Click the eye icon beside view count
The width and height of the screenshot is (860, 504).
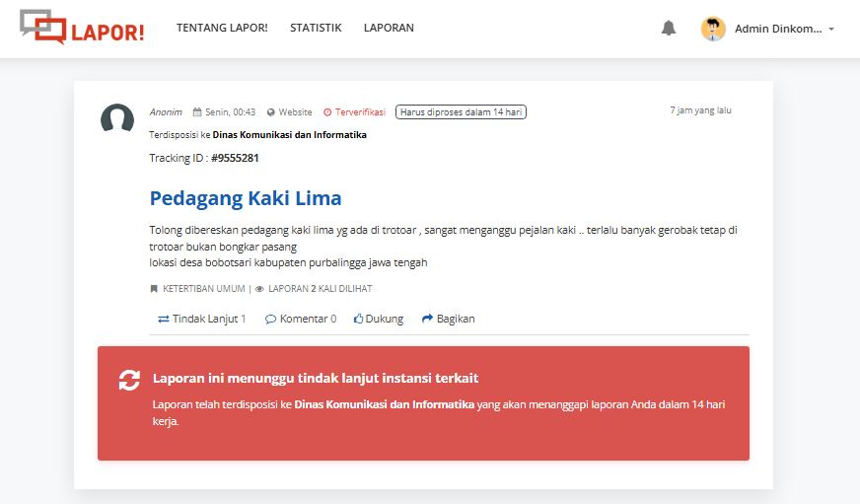click(259, 289)
